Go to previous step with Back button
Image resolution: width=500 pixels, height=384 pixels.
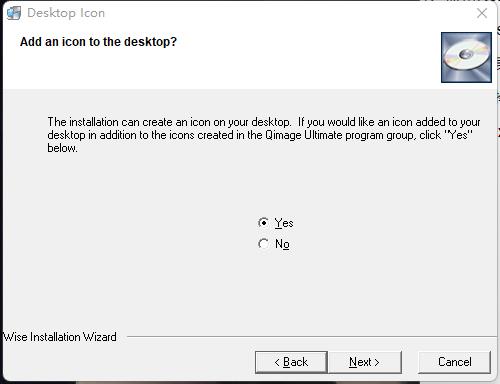click(291, 362)
